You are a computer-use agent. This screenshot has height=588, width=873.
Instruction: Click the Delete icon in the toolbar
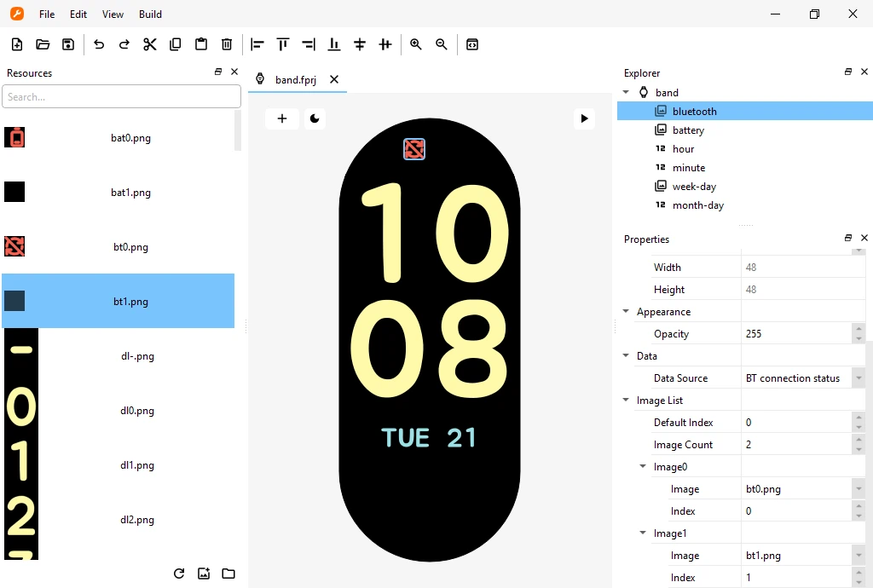[x=226, y=44]
